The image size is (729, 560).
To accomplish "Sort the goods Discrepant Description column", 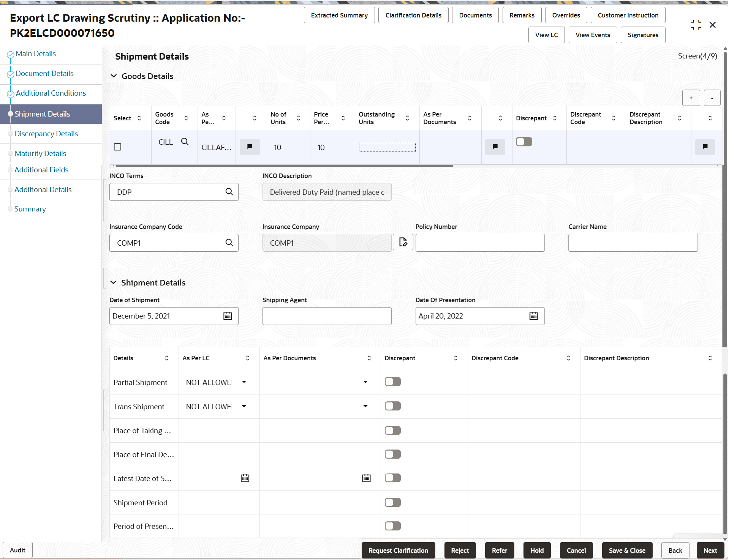I will point(680,118).
